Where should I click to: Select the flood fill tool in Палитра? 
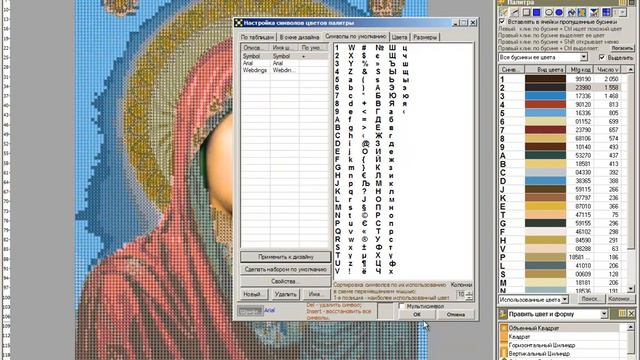click(572, 12)
